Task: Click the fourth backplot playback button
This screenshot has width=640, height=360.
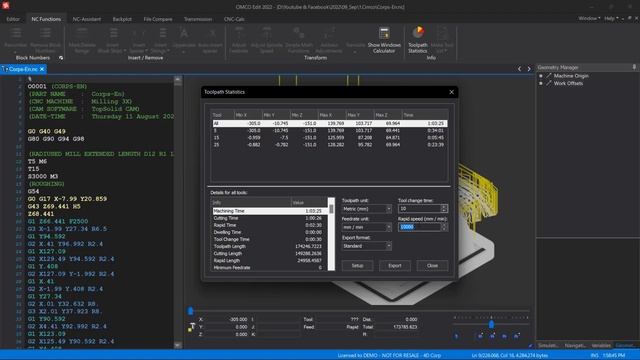Action: (x=504, y=336)
